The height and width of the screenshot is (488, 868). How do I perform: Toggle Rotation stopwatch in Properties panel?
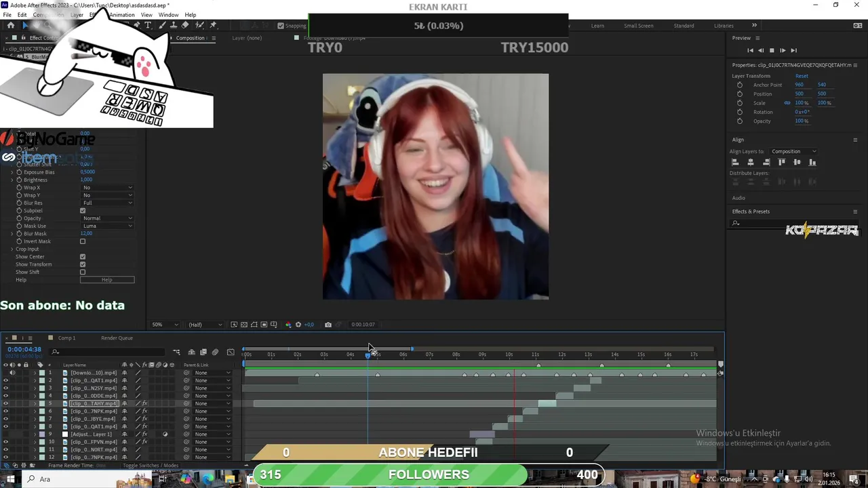coord(740,112)
